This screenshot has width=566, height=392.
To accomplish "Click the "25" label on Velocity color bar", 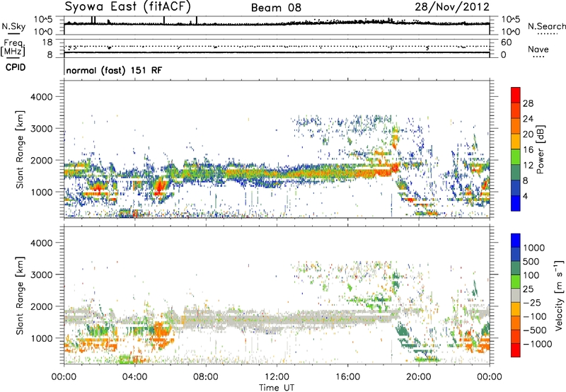I will tap(529, 289).
